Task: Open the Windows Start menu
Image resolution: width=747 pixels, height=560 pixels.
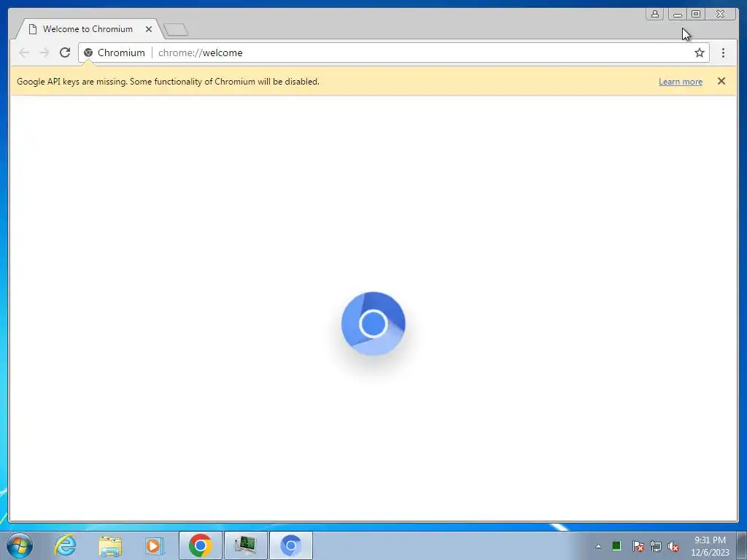Action: [x=20, y=545]
